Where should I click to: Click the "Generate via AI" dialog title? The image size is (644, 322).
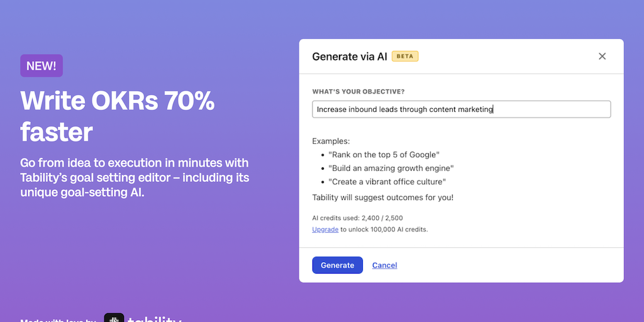(x=350, y=57)
